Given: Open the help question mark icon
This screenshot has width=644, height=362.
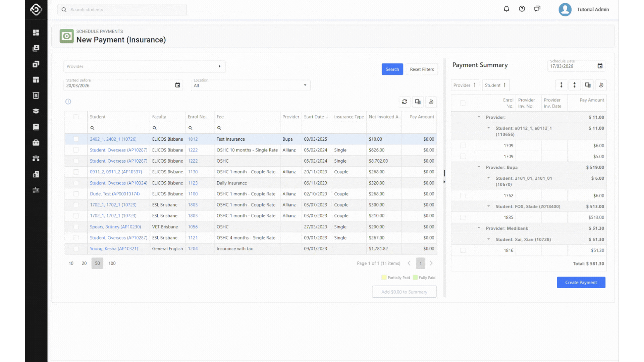Looking at the screenshot, I should click(522, 9).
